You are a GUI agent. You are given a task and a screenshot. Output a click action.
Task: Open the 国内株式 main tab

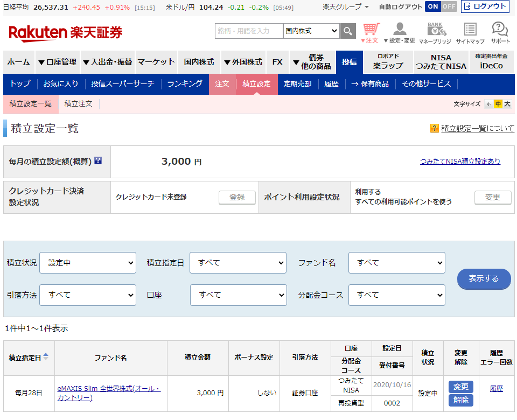[x=199, y=62]
